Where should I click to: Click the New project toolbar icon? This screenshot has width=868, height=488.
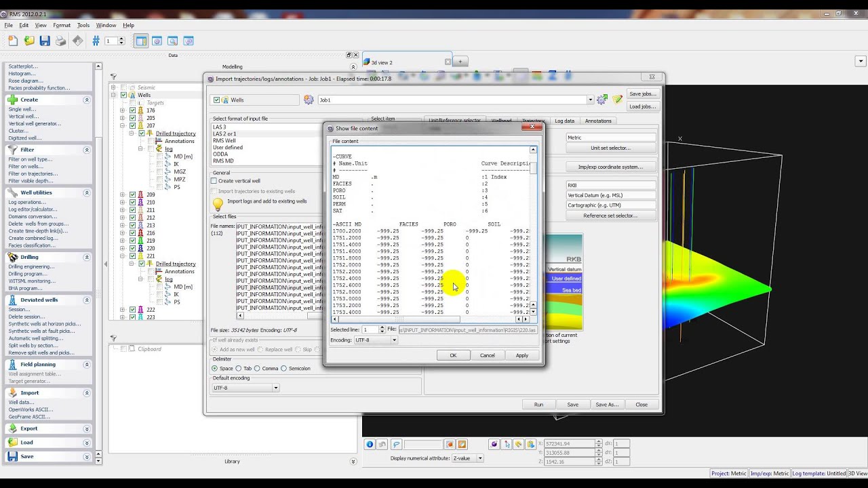point(13,41)
